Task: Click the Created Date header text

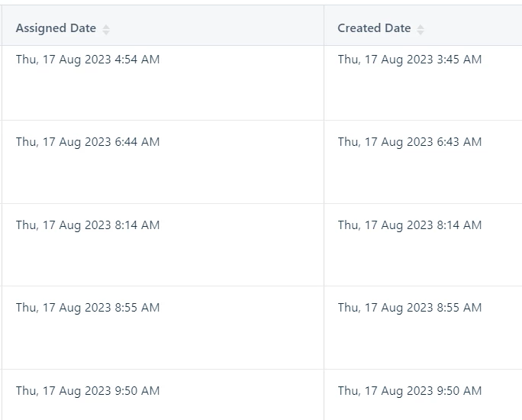Action: click(x=374, y=28)
